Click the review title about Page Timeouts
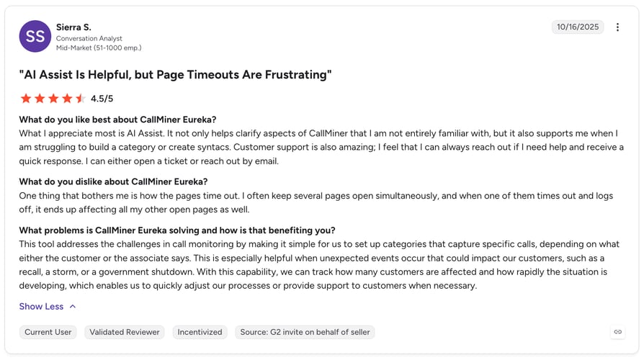Viewport: 644px width, 360px height. pos(175,75)
